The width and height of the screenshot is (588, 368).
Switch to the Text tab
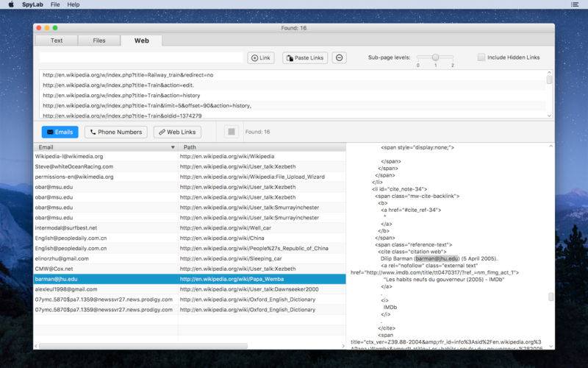57,40
